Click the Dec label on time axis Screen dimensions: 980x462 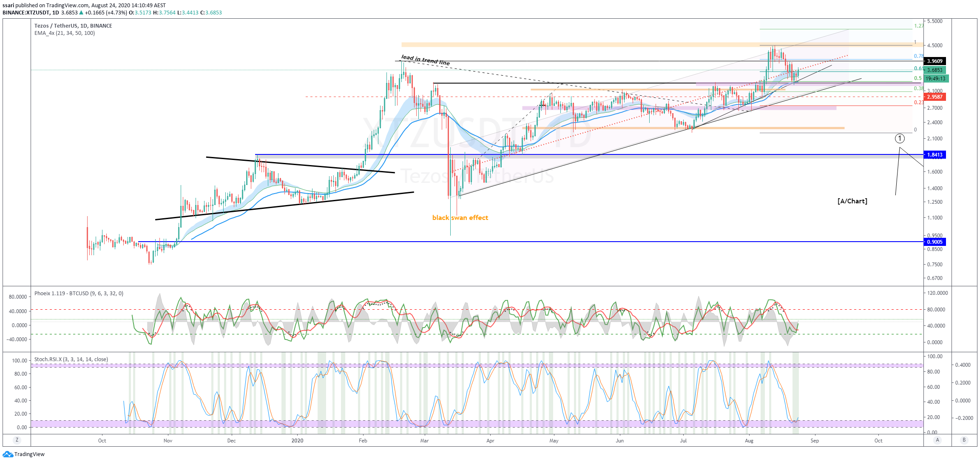click(x=231, y=441)
